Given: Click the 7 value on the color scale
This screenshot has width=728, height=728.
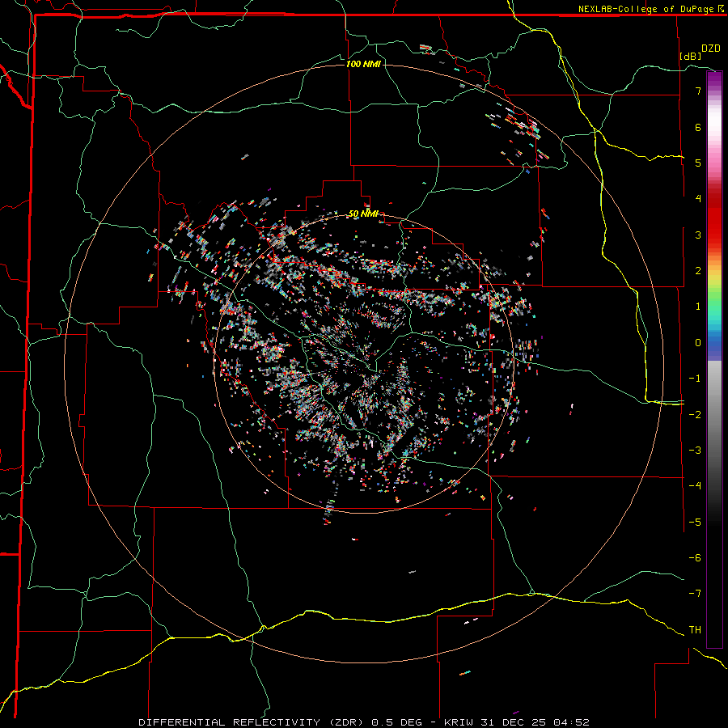Looking at the screenshot, I should [698, 91].
